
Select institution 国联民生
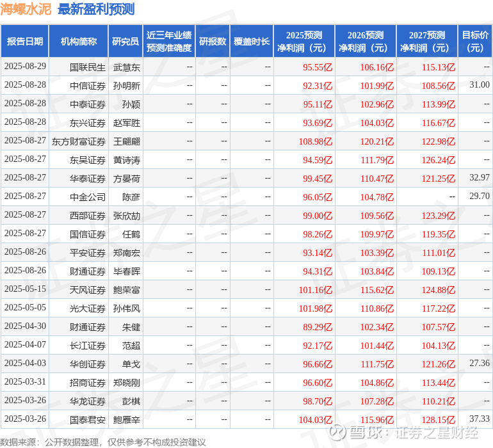click(x=88, y=67)
